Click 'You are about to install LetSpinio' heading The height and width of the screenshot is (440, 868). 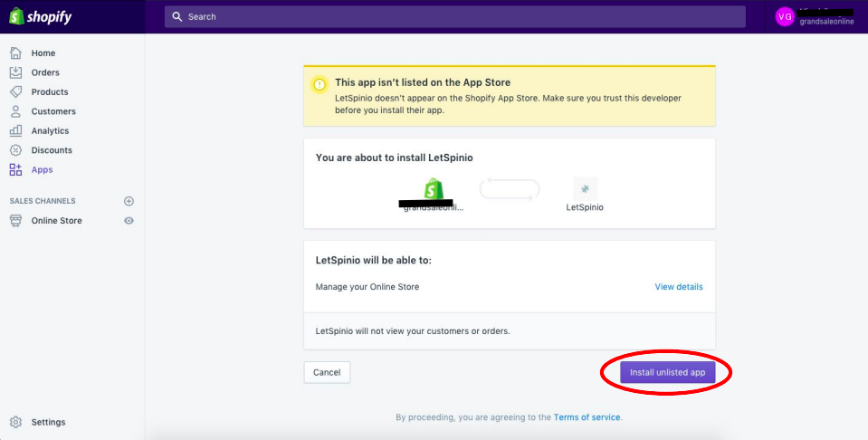pyautogui.click(x=394, y=158)
